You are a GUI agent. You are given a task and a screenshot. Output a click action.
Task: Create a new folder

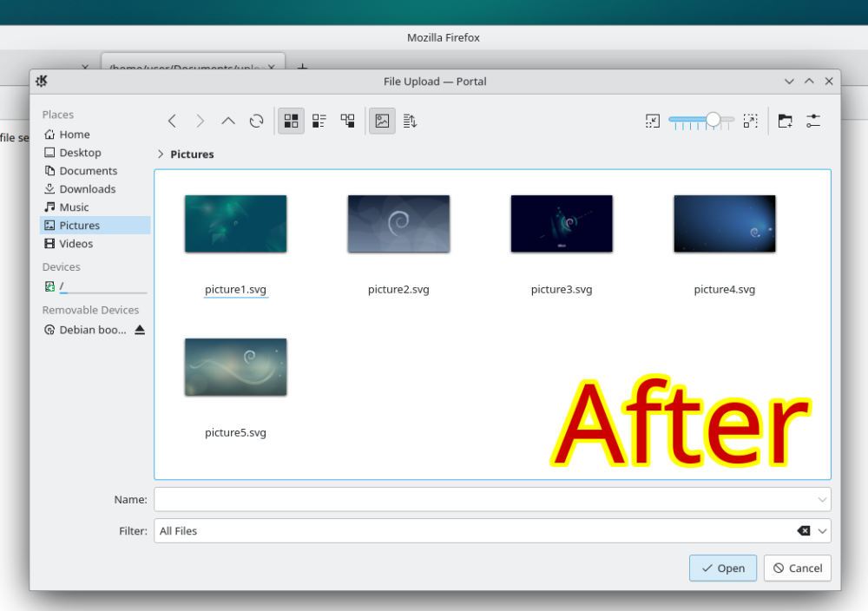coord(785,122)
